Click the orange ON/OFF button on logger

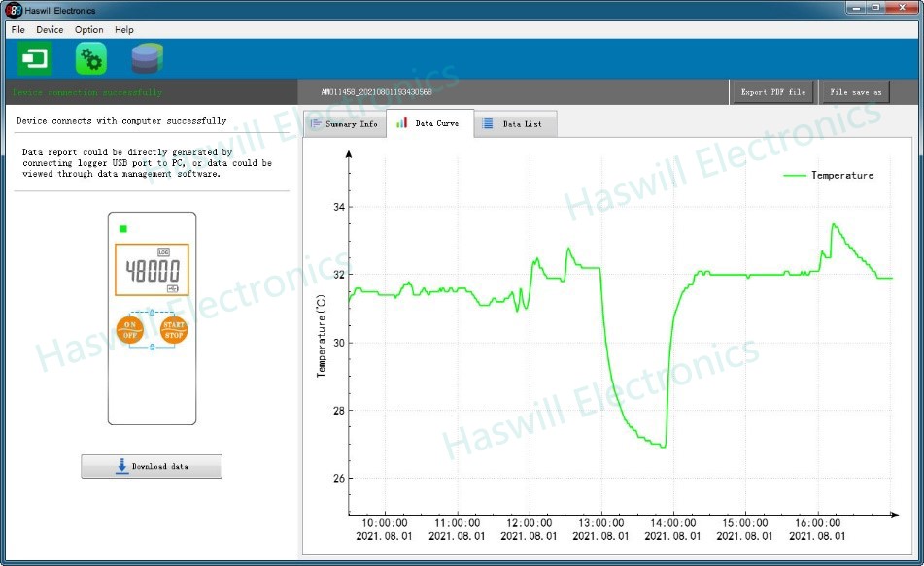130,329
